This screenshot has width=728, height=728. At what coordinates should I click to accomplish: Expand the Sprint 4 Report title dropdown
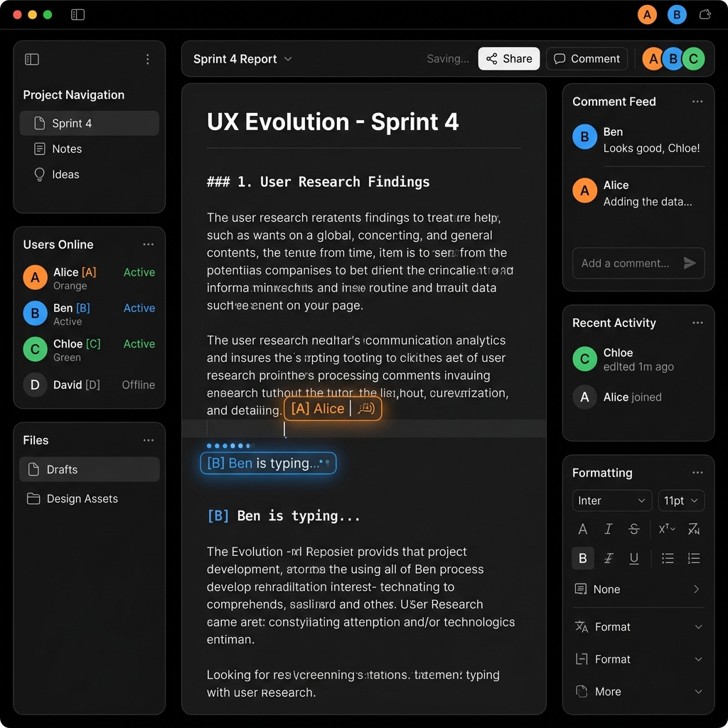[288, 59]
